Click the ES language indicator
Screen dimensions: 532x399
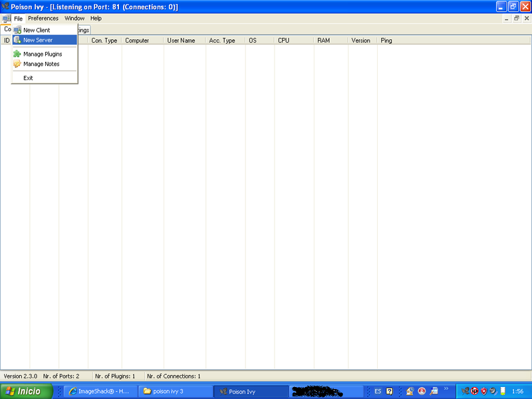coord(378,391)
